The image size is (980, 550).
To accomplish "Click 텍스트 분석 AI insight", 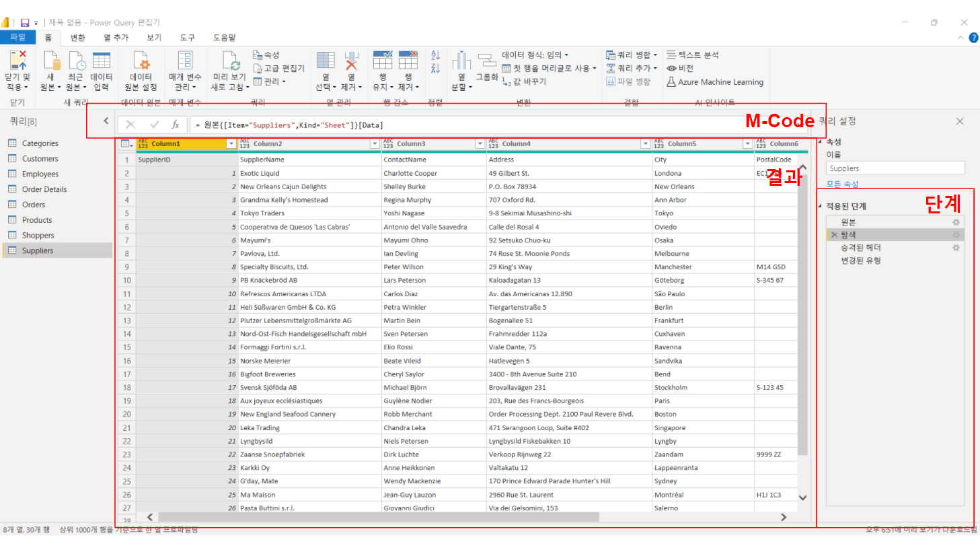I will pyautogui.click(x=692, y=55).
